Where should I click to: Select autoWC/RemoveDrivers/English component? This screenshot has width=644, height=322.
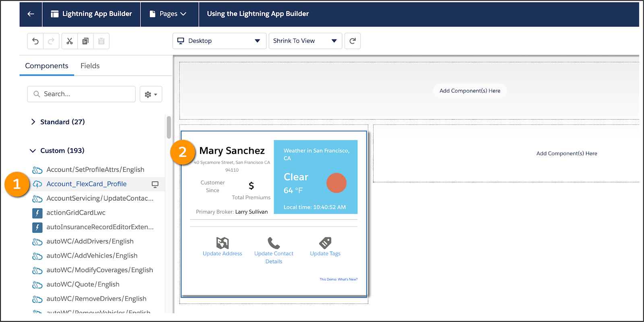96,299
